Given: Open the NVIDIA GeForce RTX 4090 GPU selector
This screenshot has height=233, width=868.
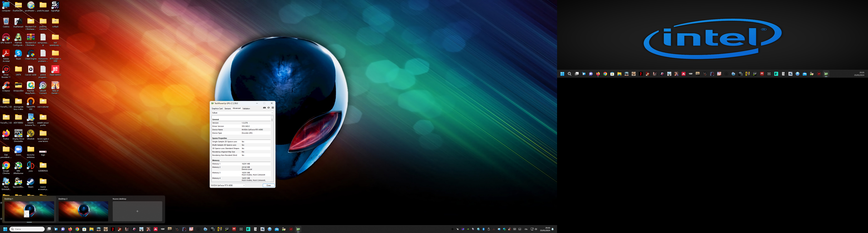Looking at the screenshot, I should [x=228, y=186].
